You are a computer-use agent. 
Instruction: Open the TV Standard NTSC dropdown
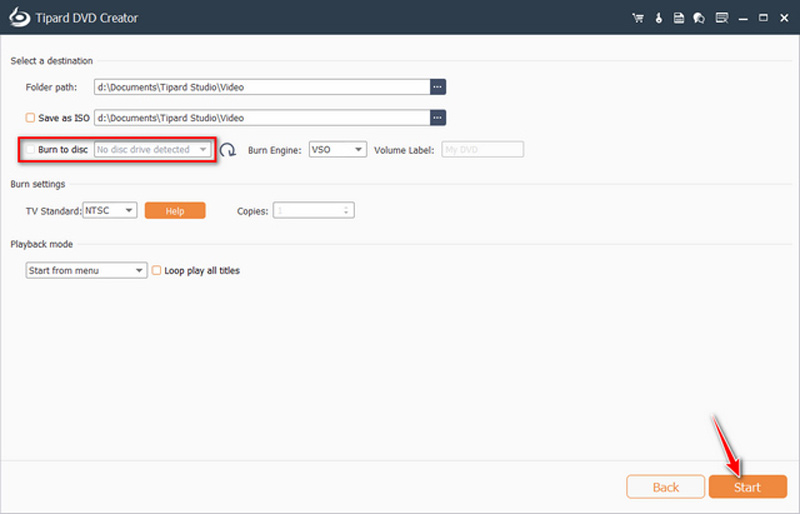(110, 210)
